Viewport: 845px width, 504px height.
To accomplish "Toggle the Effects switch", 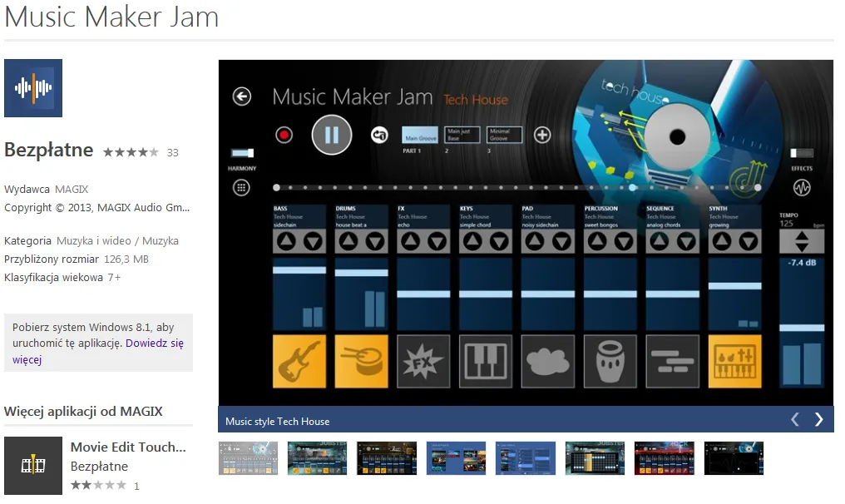I will tap(802, 153).
